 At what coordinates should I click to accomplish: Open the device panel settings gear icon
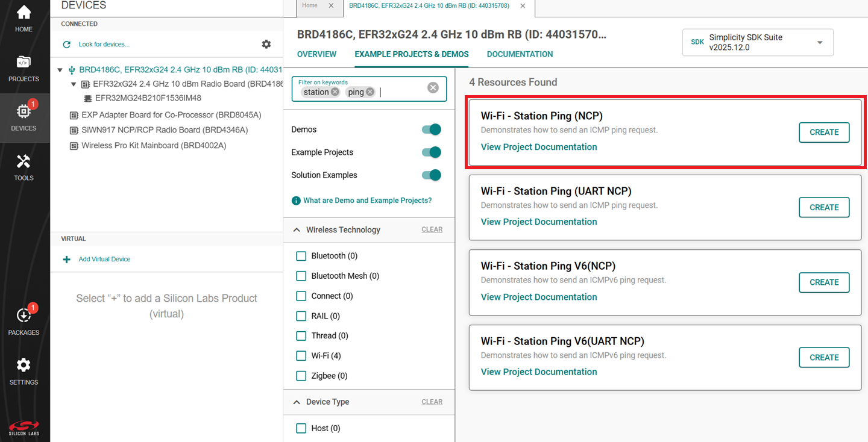click(266, 43)
